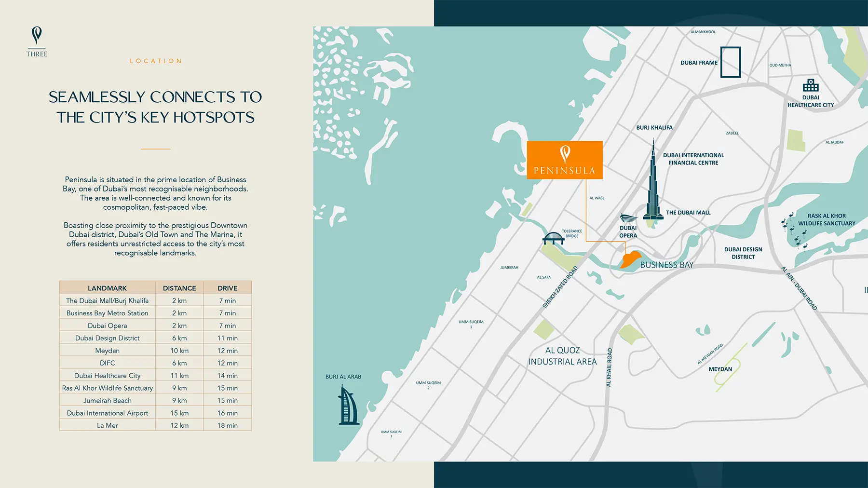The height and width of the screenshot is (488, 868).
Task: Select the DISTANCE column header
Action: click(x=179, y=288)
